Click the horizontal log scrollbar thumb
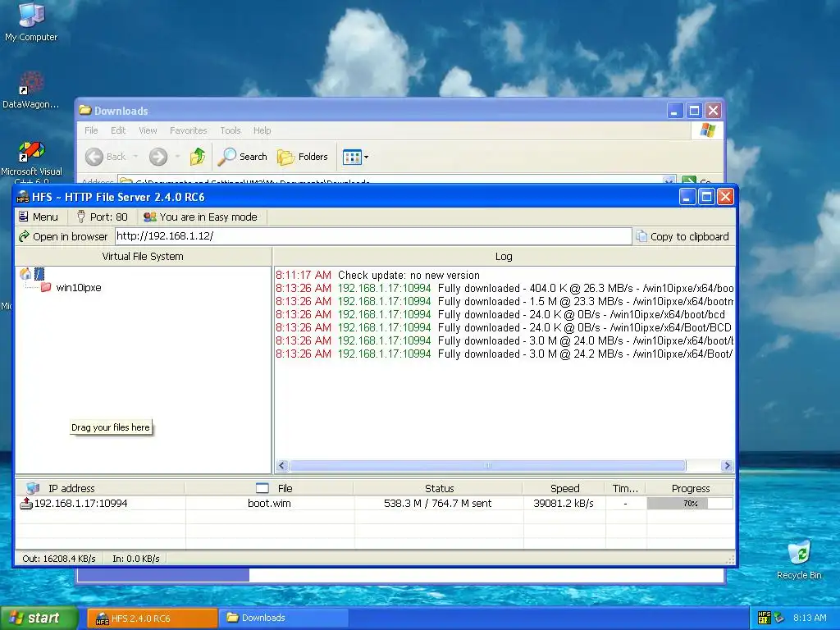840x630 pixels. click(x=487, y=466)
